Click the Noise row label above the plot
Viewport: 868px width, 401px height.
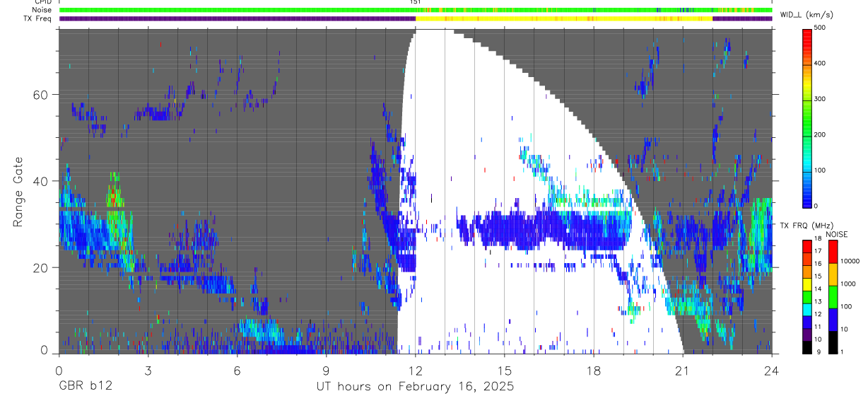click(42, 10)
